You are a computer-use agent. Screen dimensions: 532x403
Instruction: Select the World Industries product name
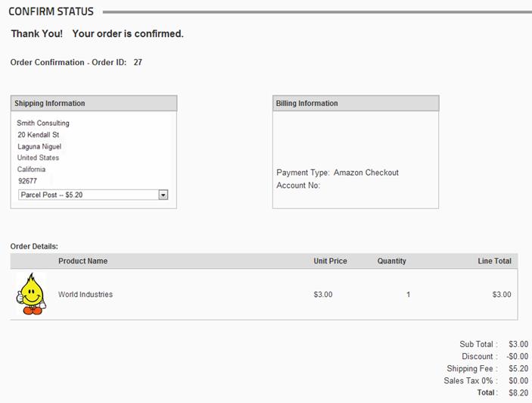86,295
